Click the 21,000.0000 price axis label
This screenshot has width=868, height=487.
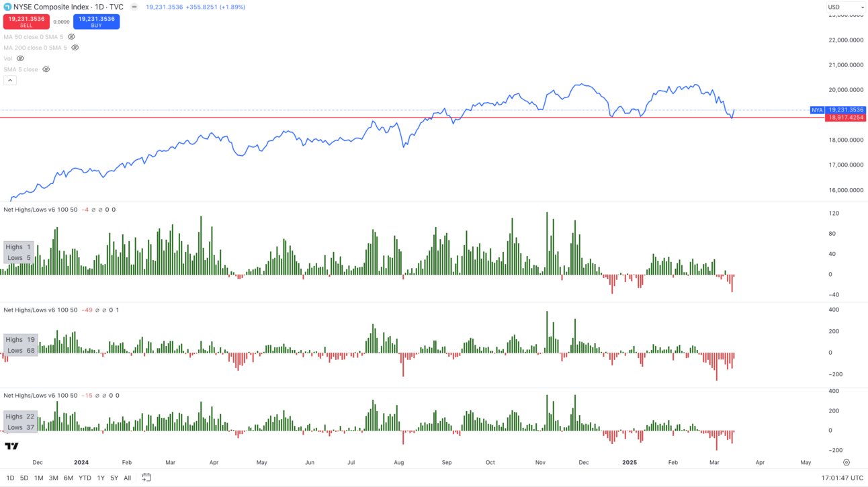(846, 65)
